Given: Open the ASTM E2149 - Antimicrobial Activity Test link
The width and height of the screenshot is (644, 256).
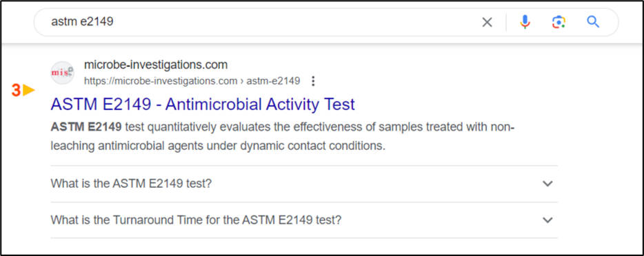Looking at the screenshot, I should (203, 105).
